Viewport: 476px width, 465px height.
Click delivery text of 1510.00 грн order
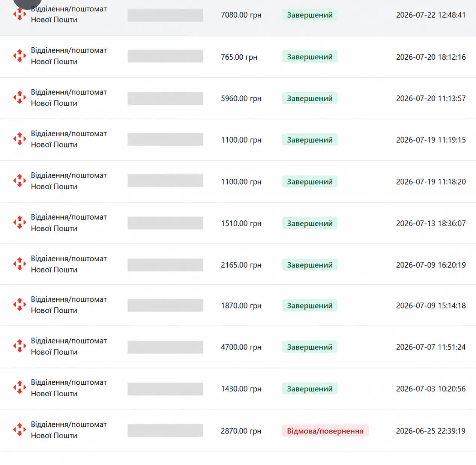tap(69, 223)
